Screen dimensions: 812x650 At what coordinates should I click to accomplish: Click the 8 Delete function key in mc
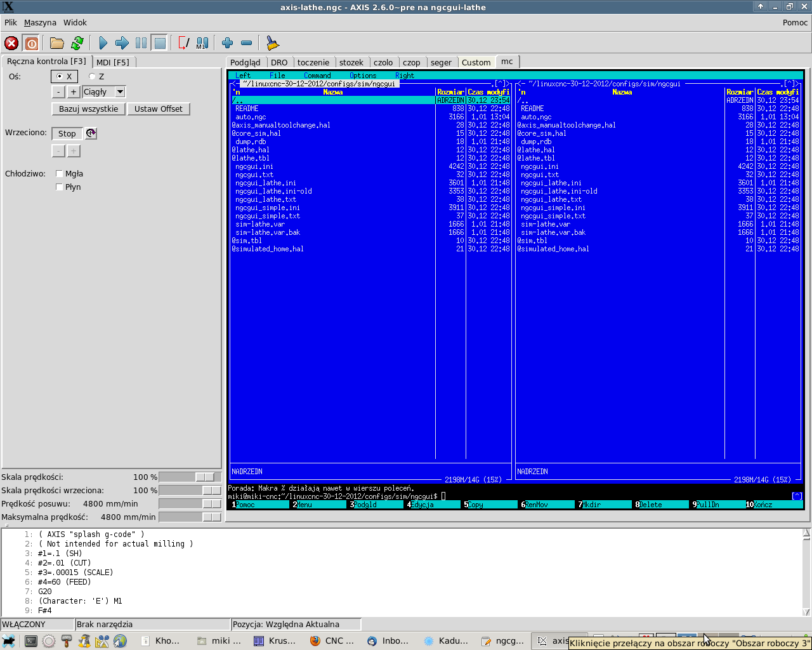[662, 505]
